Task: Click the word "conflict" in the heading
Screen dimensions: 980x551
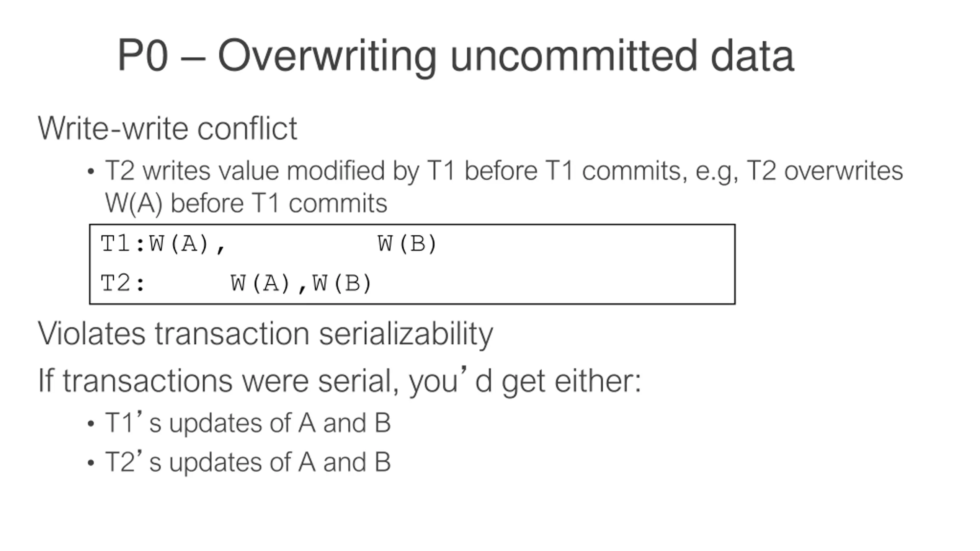Action: pos(247,129)
